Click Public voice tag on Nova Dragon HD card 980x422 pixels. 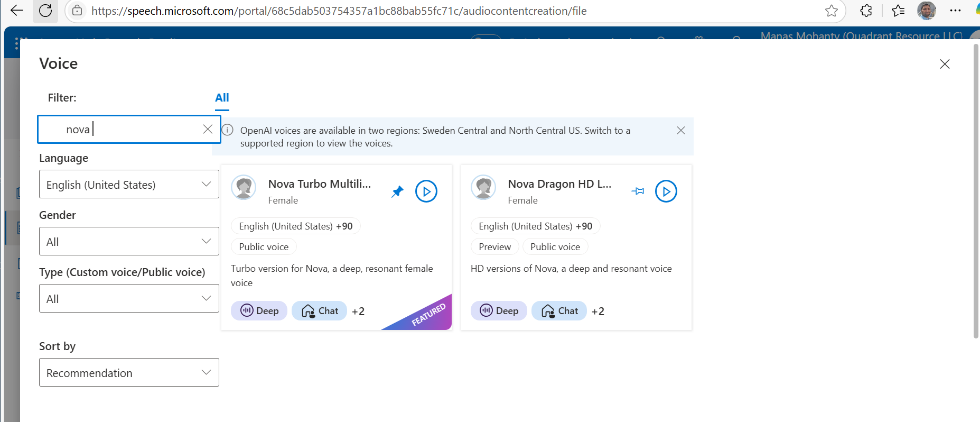pyautogui.click(x=555, y=247)
